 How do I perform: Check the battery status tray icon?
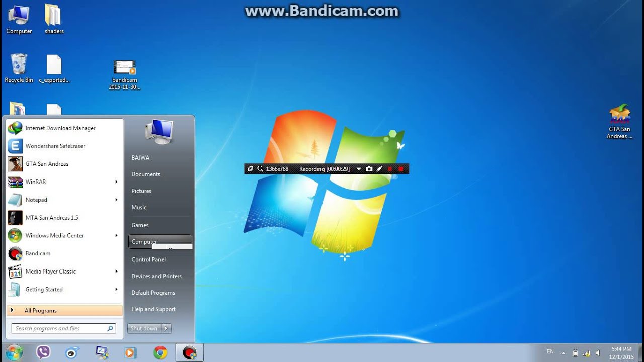coord(576,353)
